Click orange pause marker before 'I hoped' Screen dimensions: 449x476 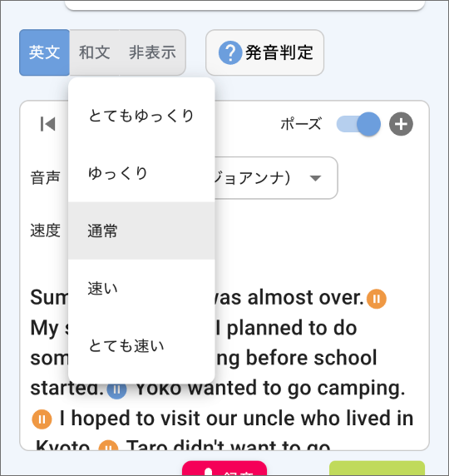[42, 419]
